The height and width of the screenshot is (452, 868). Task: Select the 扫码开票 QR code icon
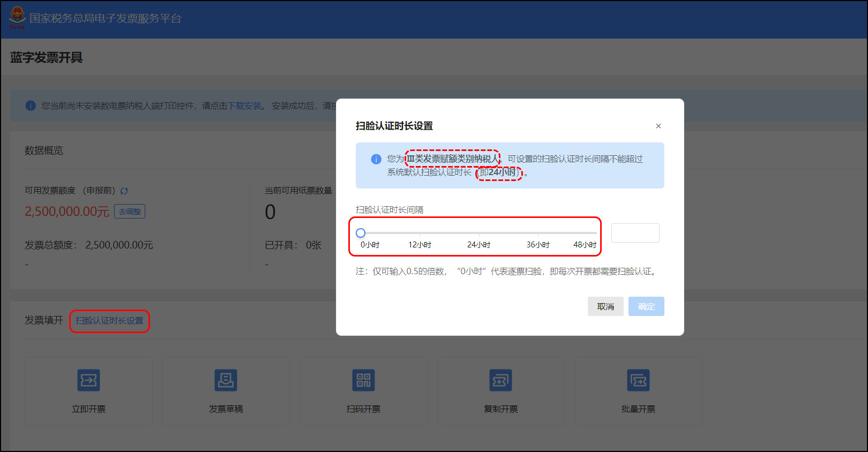pyautogui.click(x=363, y=380)
